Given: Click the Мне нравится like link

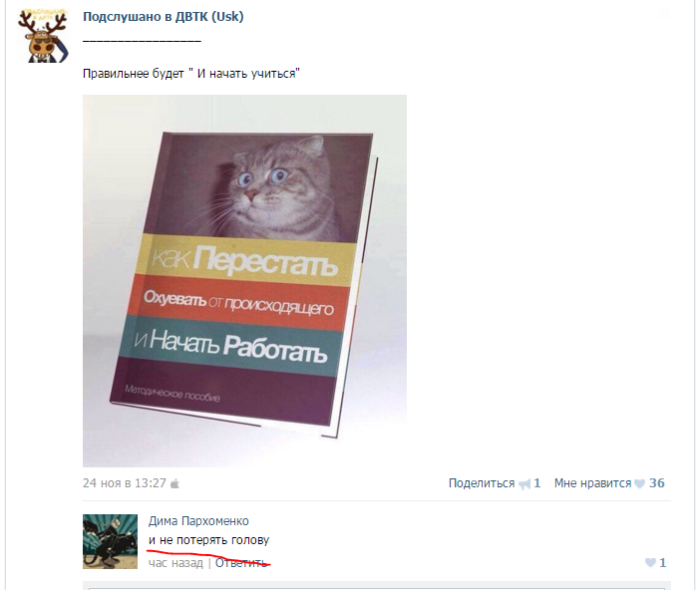Looking at the screenshot, I should (592, 483).
